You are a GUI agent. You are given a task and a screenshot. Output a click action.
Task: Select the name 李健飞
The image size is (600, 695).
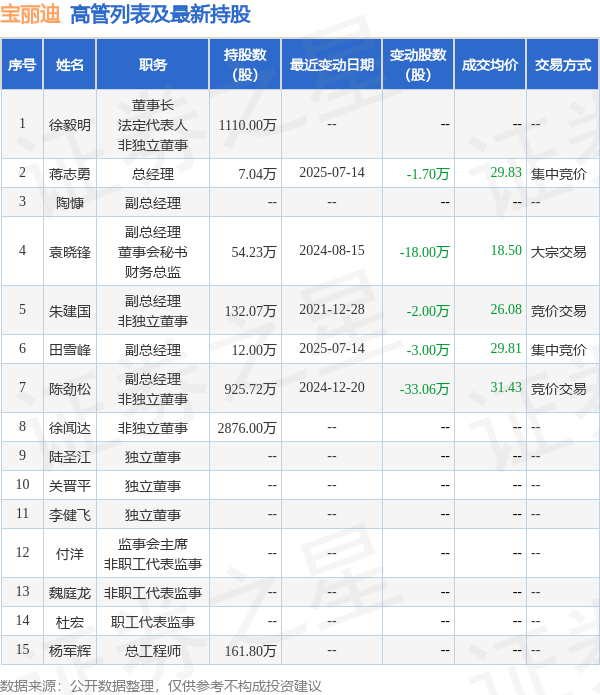(x=70, y=515)
